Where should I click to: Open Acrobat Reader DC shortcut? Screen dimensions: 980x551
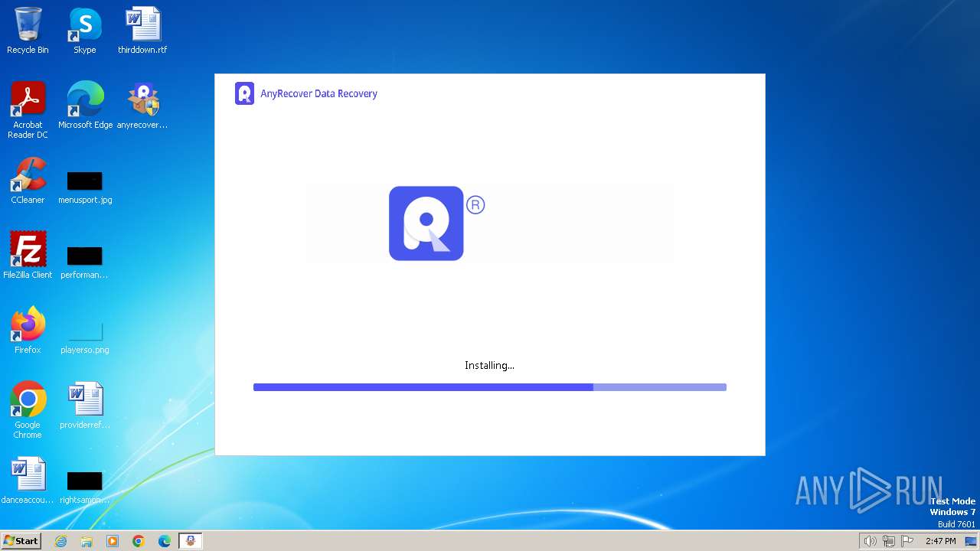(x=28, y=110)
